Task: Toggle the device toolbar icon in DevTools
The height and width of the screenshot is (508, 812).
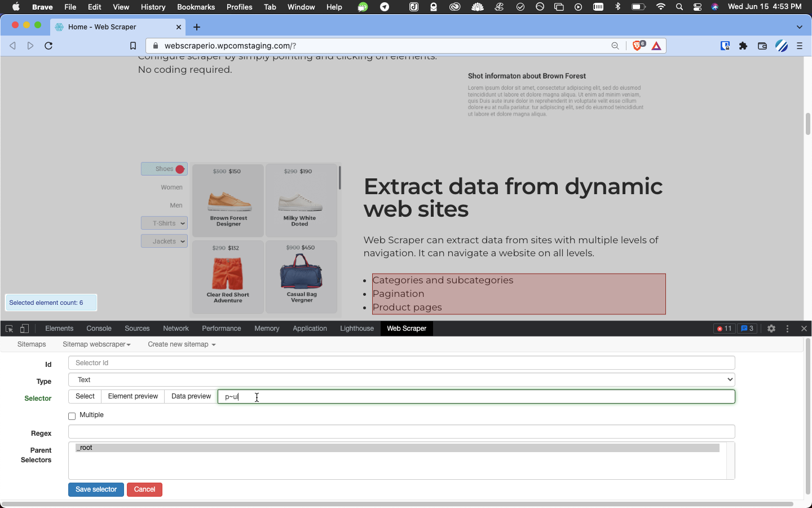Action: coord(24,329)
